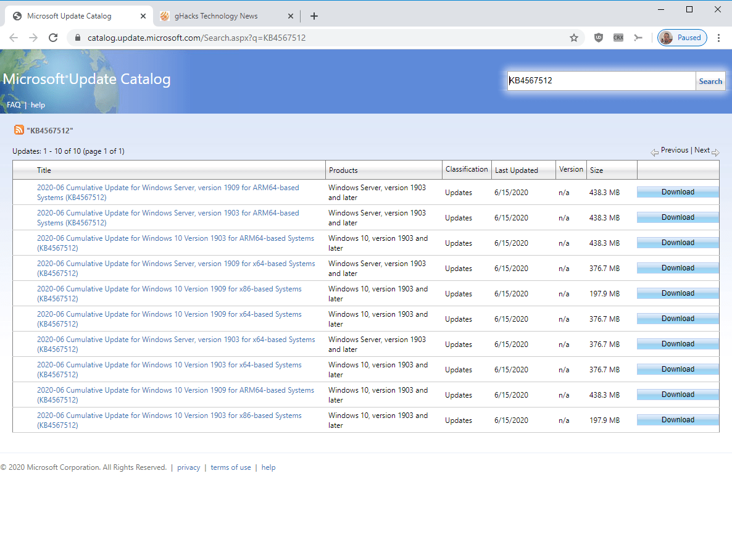Reload the current page

point(53,38)
